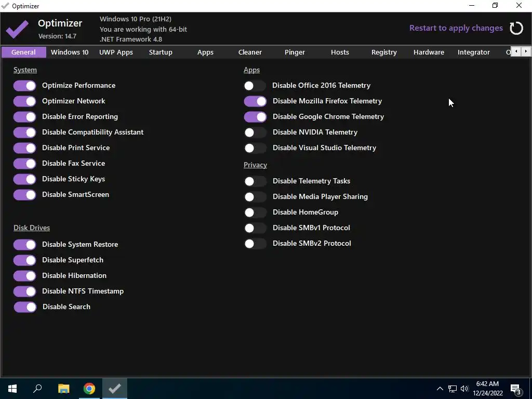Image resolution: width=532 pixels, height=399 pixels.
Task: Toggle Disable Superfetch switch
Action: pyautogui.click(x=25, y=260)
